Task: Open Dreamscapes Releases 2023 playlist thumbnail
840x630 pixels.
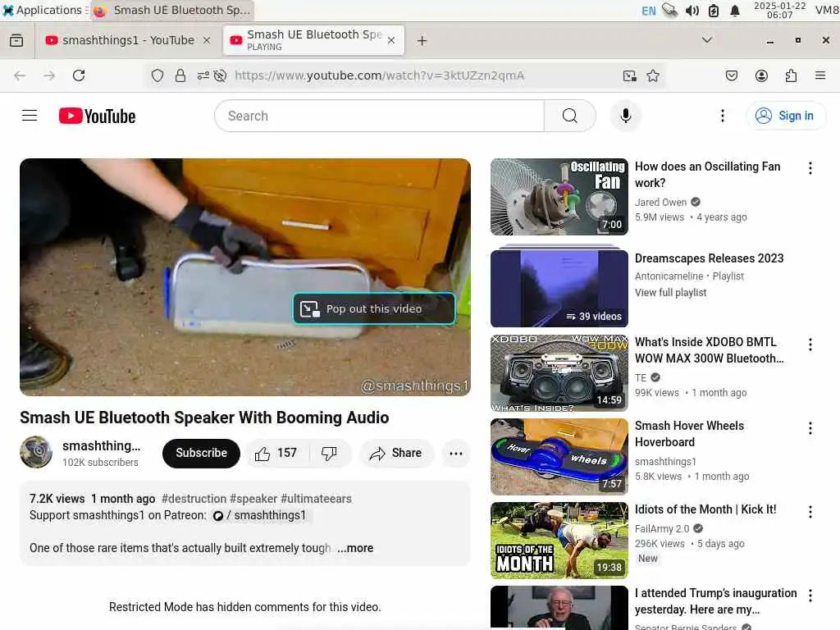Action: pos(559,288)
